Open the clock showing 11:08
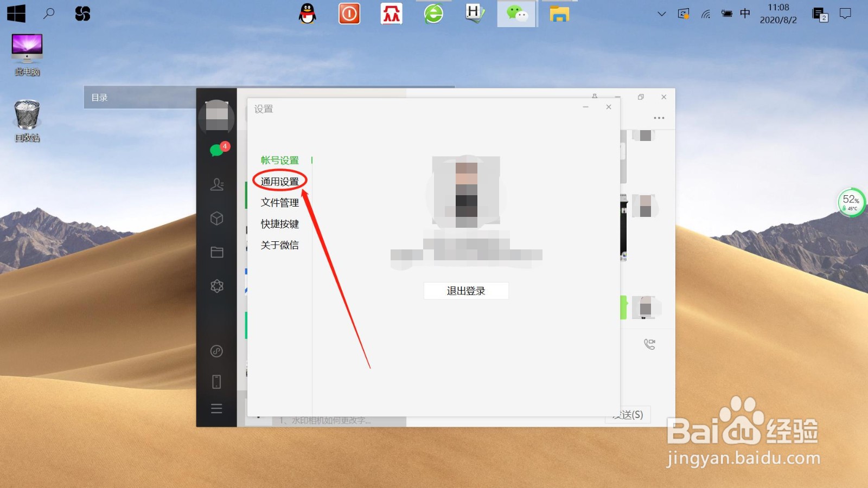868x488 pixels. (x=778, y=14)
